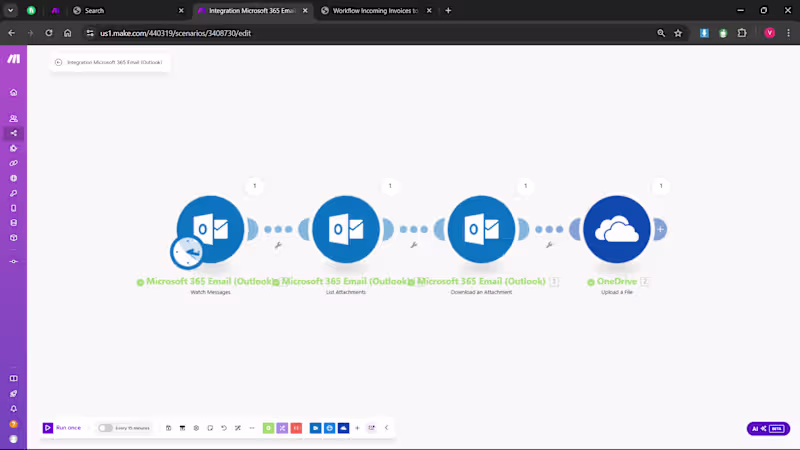The height and width of the screenshot is (450, 800).
Task: Click the browser address bar URL
Action: [176, 33]
